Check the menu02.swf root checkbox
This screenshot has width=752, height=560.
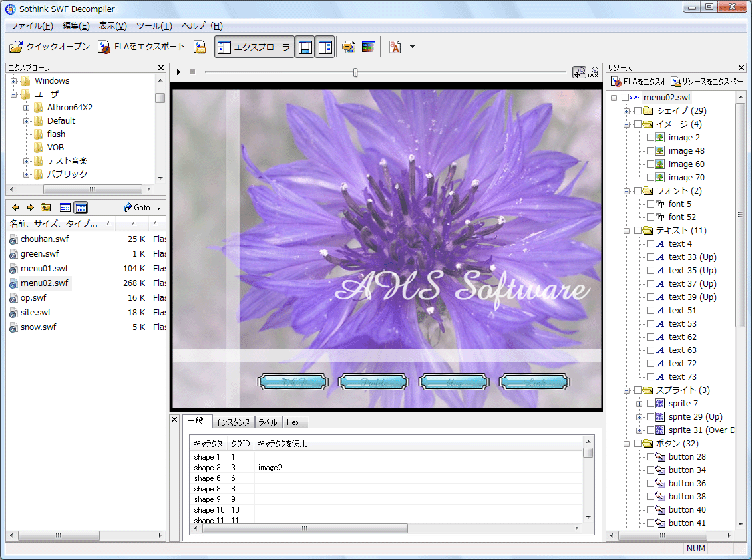tap(625, 97)
